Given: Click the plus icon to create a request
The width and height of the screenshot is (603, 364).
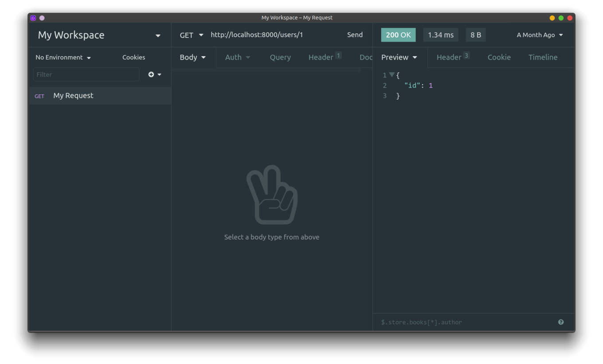Looking at the screenshot, I should pos(151,74).
